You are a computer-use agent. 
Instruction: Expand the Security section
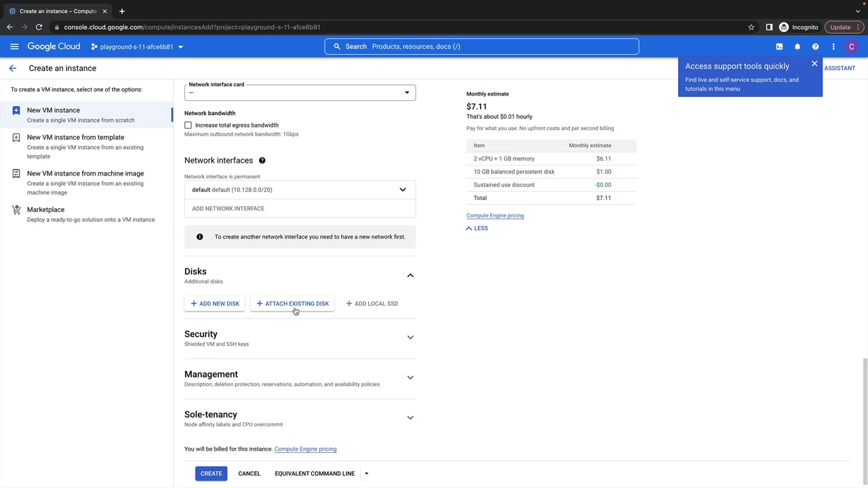pyautogui.click(x=410, y=338)
